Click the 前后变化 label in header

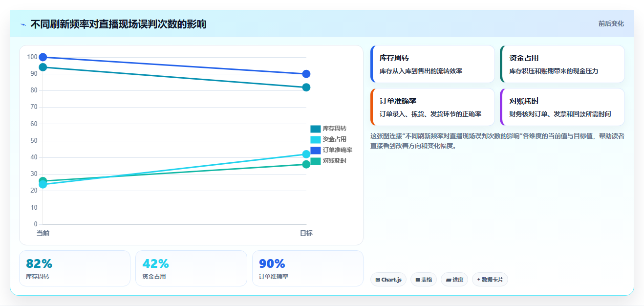point(611,23)
